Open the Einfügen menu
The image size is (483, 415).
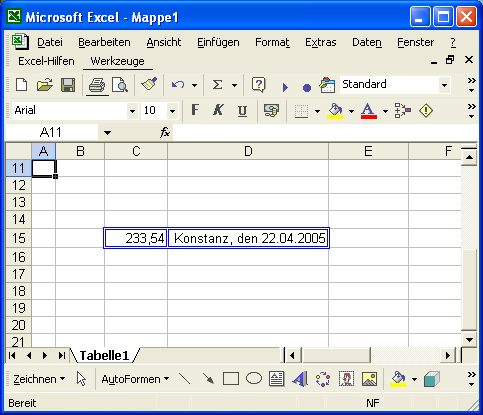click(218, 42)
